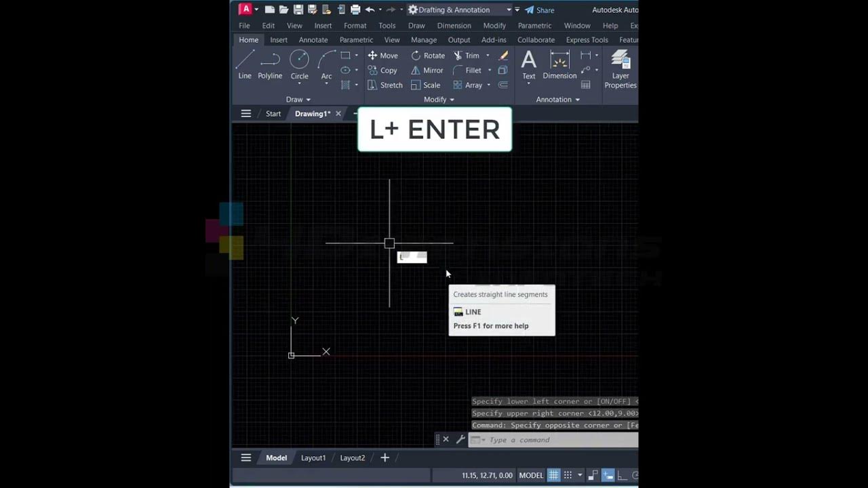Image resolution: width=868 pixels, height=488 pixels.
Task: Activate the Array command
Action: click(468, 85)
